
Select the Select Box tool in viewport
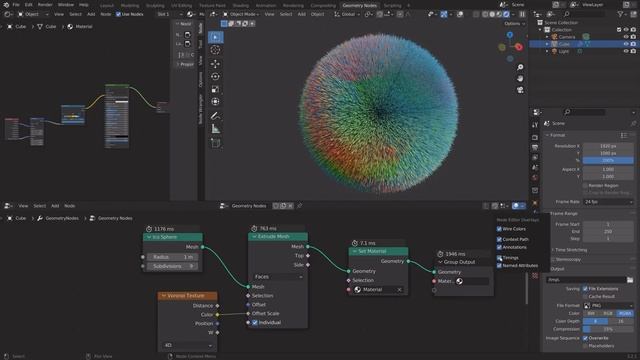pyautogui.click(x=216, y=37)
